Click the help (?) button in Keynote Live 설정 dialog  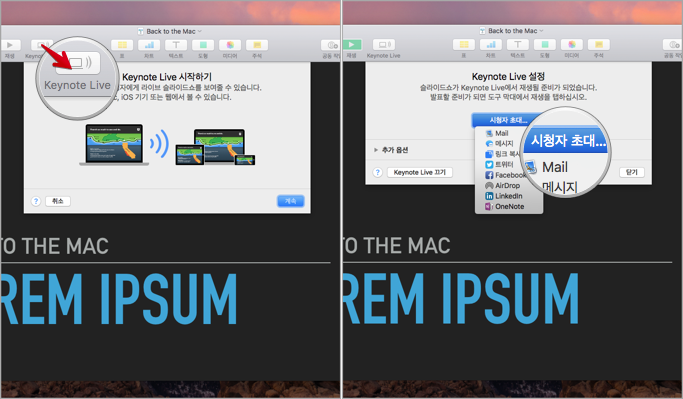point(378,172)
